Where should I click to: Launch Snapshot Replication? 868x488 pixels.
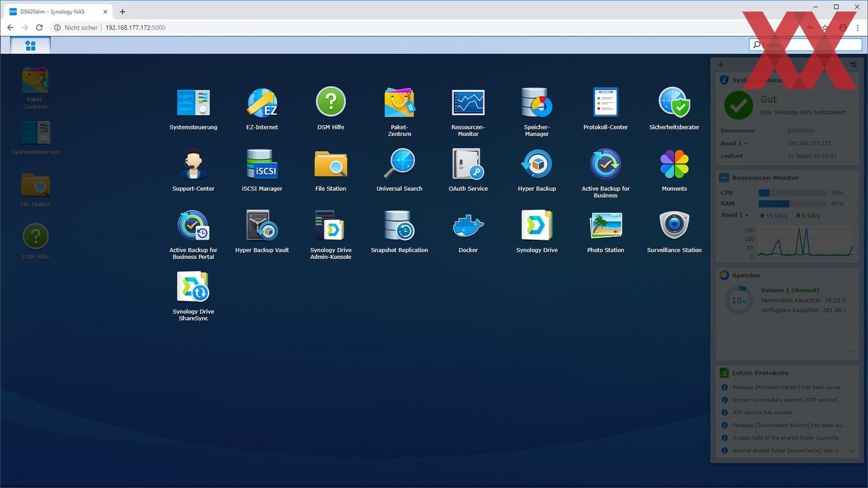400,226
